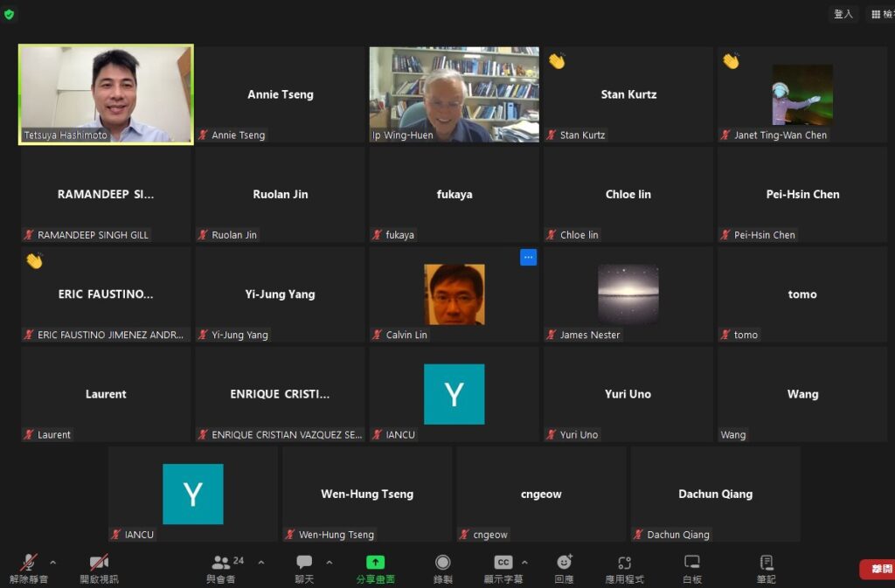895x588 pixels.
Task: Click the green encryption shield icon
Action: click(x=9, y=14)
